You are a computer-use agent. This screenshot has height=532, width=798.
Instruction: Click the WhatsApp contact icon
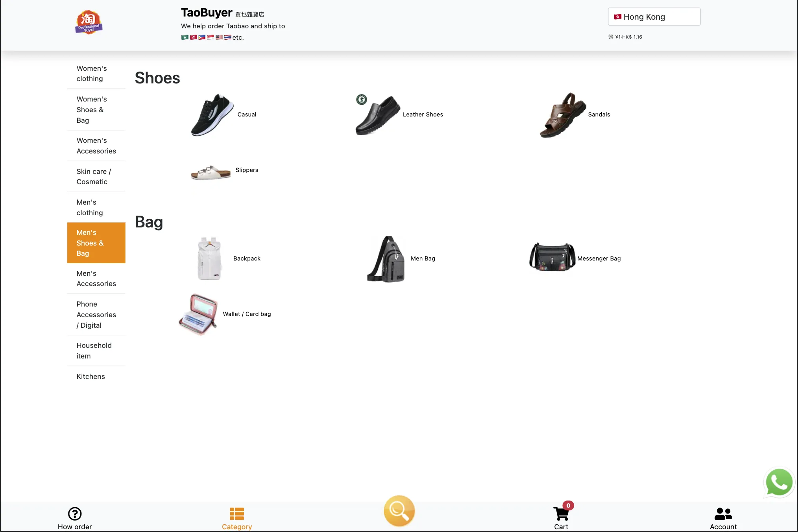(778, 482)
